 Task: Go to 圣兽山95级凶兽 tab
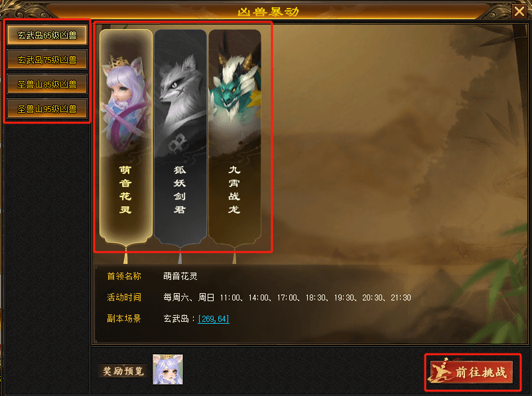[47, 109]
